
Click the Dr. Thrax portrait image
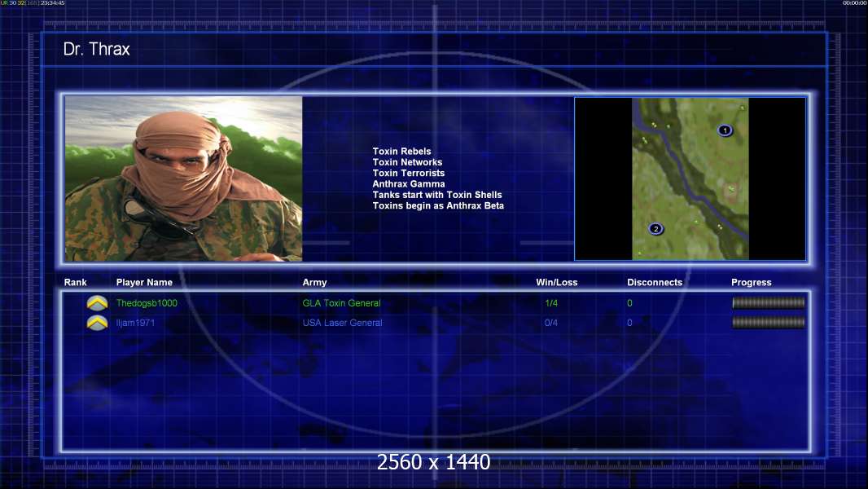[183, 178]
